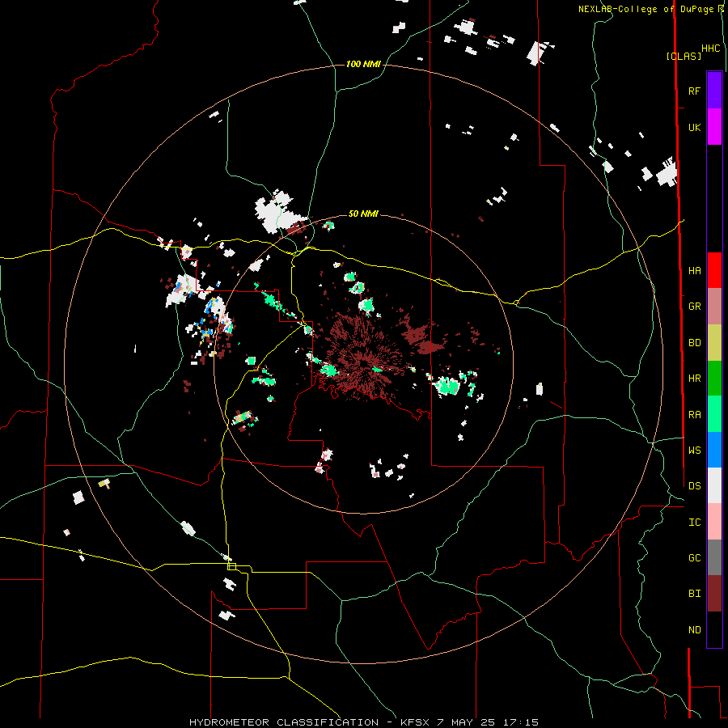The height and width of the screenshot is (728, 728).
Task: Click the 'IC' legend label
Action: point(694,523)
